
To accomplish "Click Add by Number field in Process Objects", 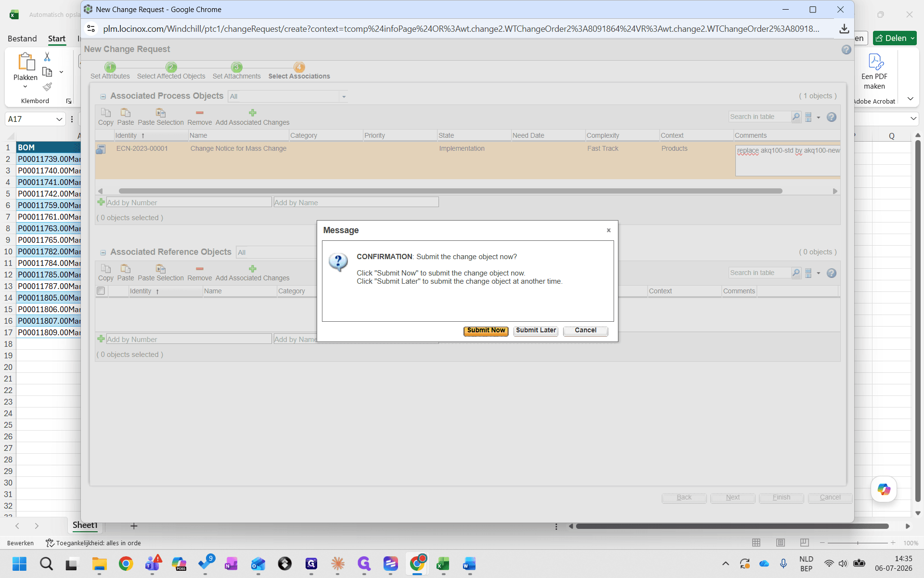I will 189,203.
